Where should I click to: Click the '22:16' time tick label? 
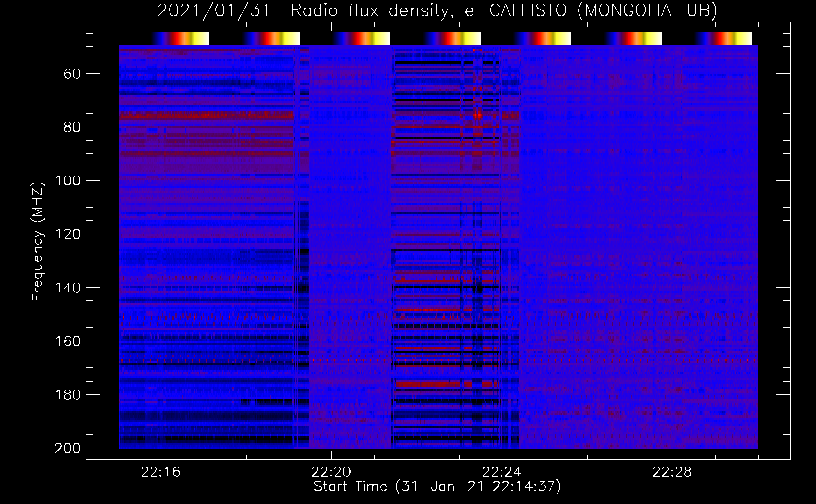[x=161, y=472]
